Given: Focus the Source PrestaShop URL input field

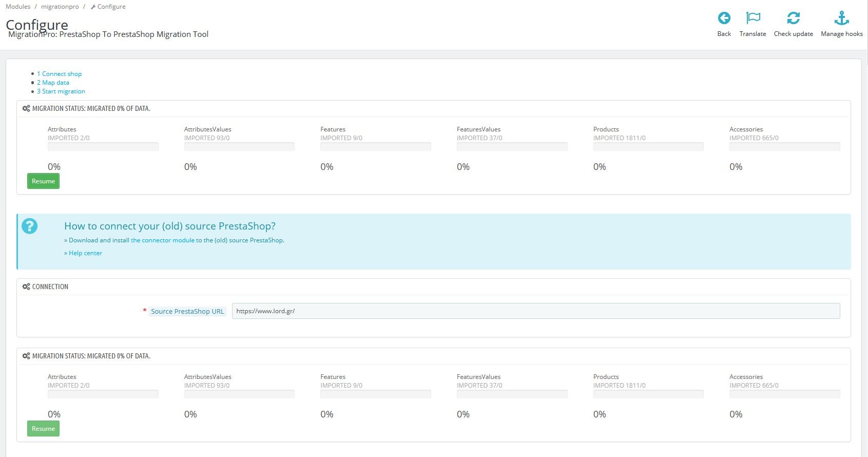Looking at the screenshot, I should point(536,311).
